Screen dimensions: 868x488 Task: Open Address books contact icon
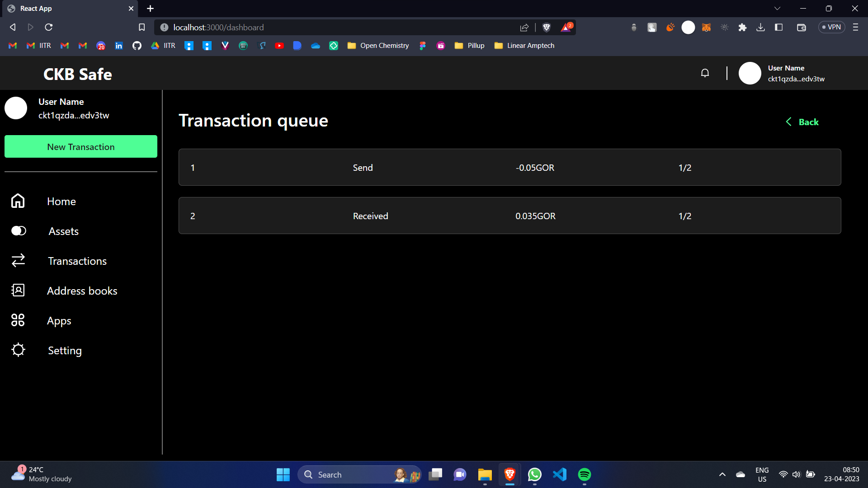click(x=18, y=291)
